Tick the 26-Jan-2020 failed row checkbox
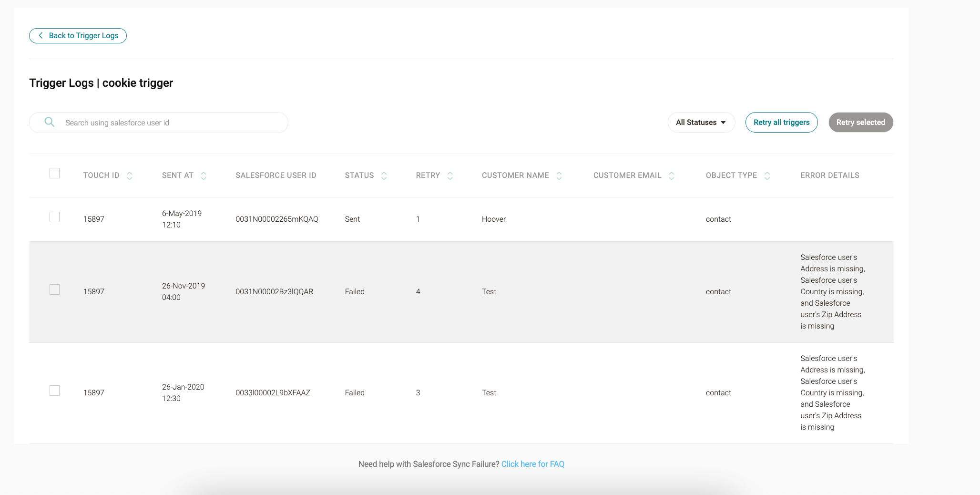This screenshot has height=495, width=980. (x=55, y=391)
